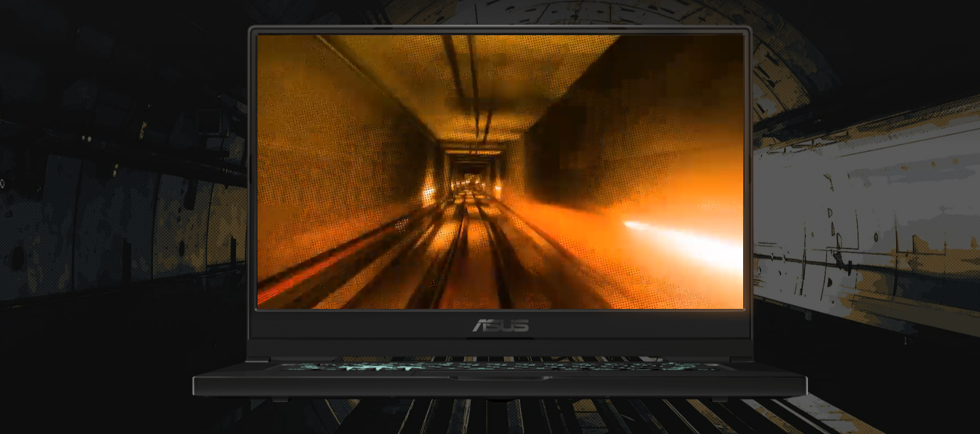Click the tunnel video on the laptop display
Viewport: 980px width, 434px height.
tap(500, 172)
